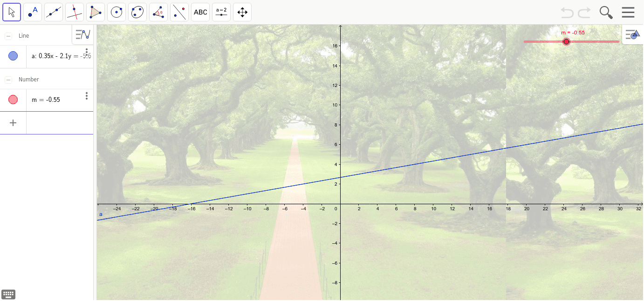Open the virtual keyboard
644x301 pixels.
coord(8,294)
